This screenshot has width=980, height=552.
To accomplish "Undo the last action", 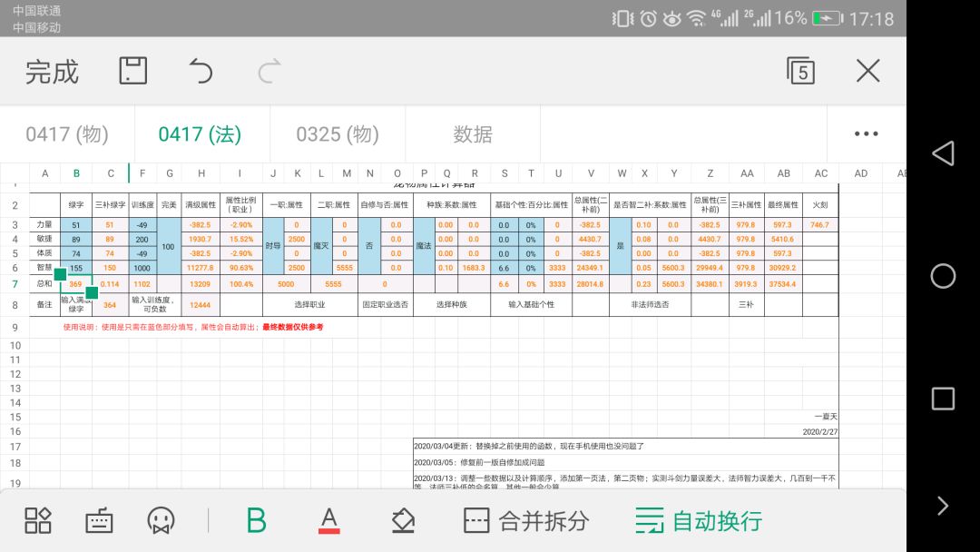I will (x=201, y=71).
